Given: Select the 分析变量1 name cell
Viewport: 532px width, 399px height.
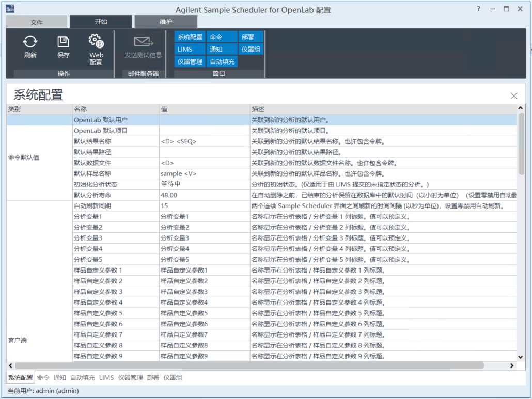Looking at the screenshot, I should tap(116, 217).
